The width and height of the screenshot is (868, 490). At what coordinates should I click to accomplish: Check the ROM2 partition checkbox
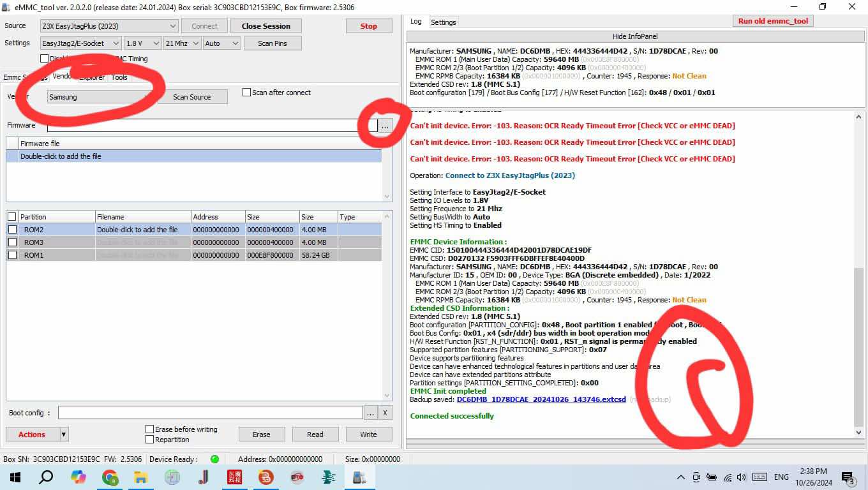tap(12, 230)
